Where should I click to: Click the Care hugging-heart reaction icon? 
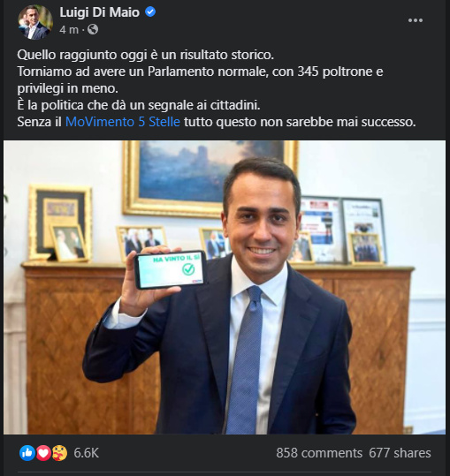pos(59,453)
